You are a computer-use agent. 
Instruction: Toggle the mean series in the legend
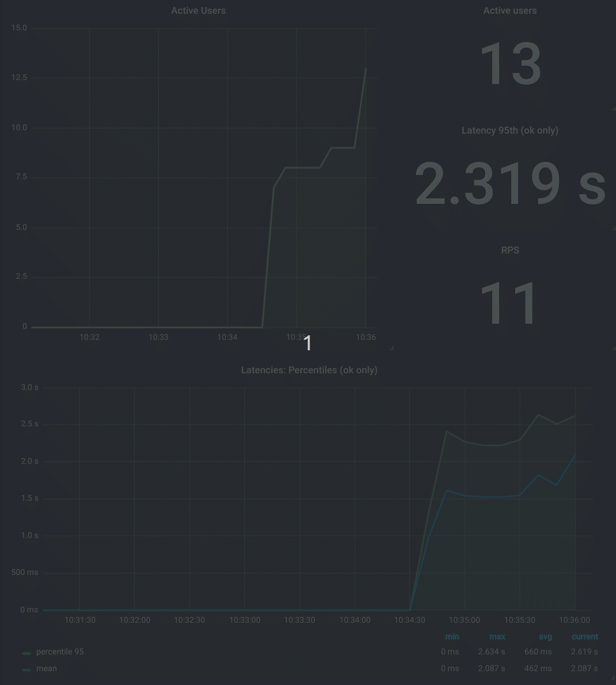(46, 668)
